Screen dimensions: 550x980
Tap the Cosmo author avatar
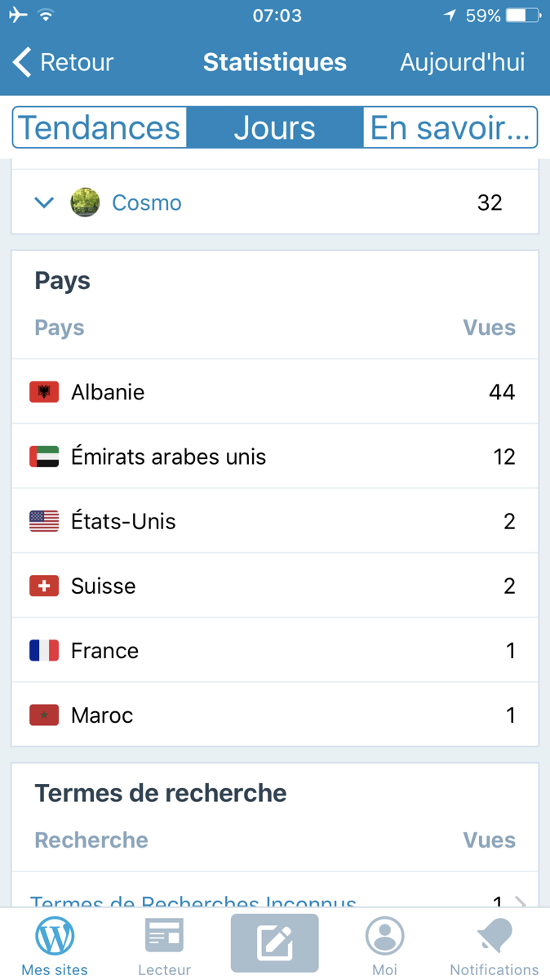[85, 203]
